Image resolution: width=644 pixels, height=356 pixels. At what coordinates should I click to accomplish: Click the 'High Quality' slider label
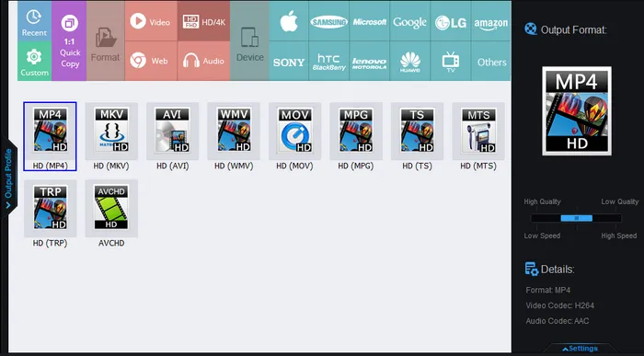(542, 201)
